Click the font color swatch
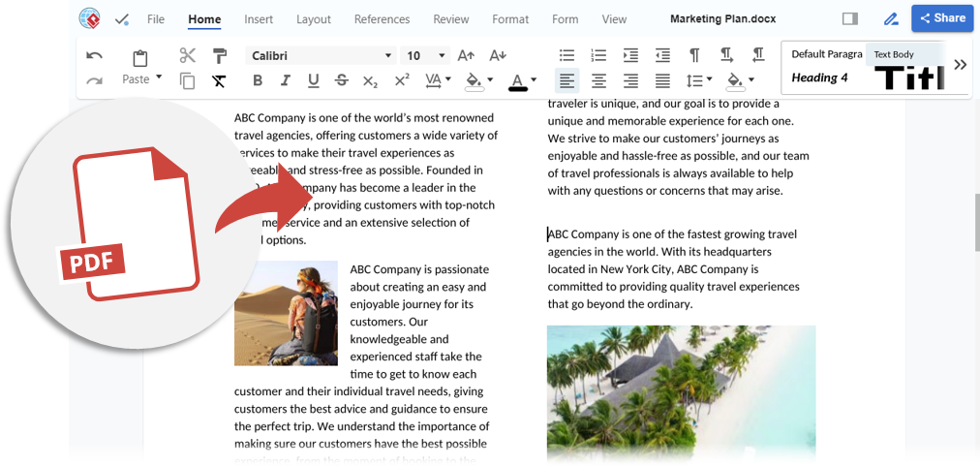 pyautogui.click(x=517, y=81)
